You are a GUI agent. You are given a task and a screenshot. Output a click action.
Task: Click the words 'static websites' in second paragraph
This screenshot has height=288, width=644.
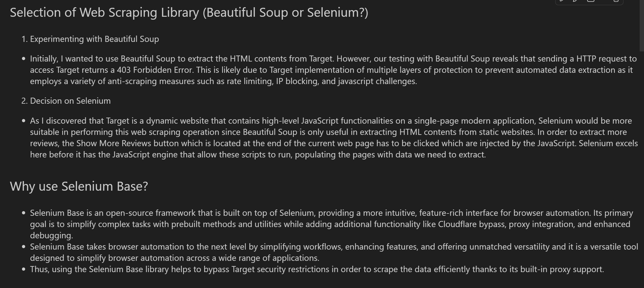point(507,132)
